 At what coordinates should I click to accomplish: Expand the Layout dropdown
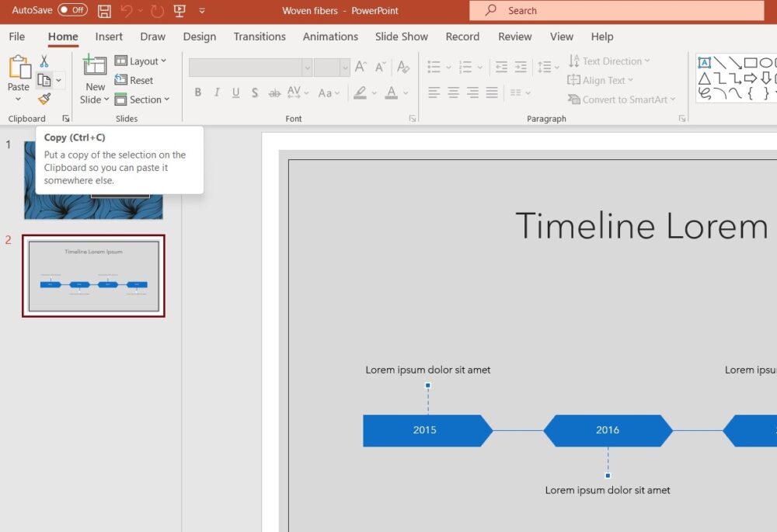[x=141, y=61]
